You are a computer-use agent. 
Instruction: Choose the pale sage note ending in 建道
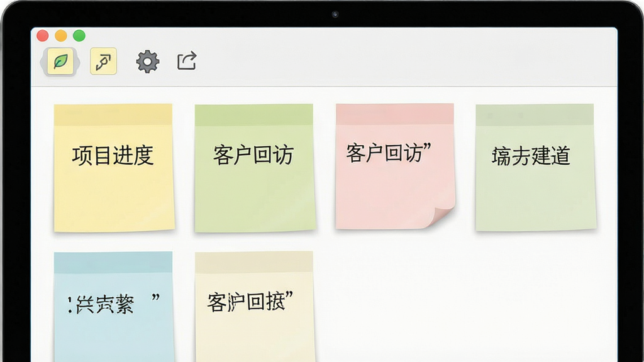(536, 167)
